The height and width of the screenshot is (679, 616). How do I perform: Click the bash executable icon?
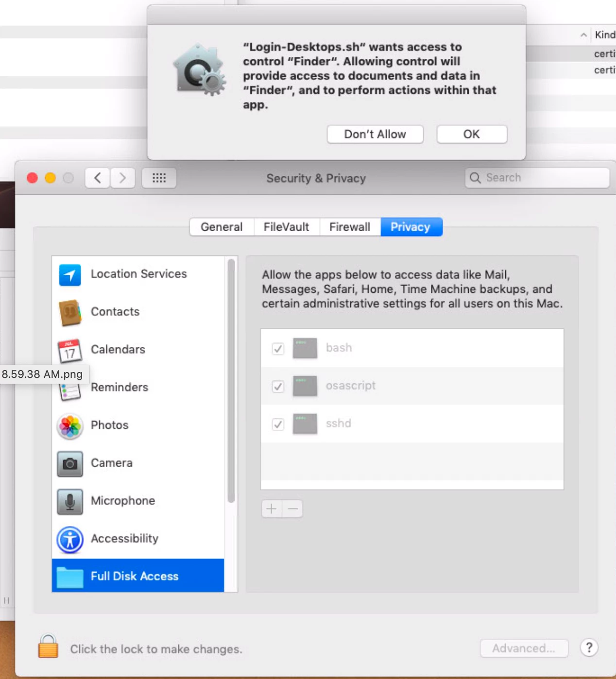coord(305,348)
